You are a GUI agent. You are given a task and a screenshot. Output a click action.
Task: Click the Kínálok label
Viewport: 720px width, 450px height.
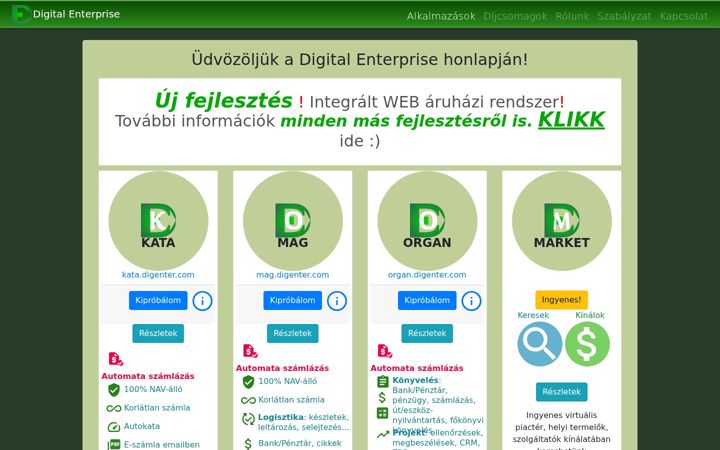[590, 315]
